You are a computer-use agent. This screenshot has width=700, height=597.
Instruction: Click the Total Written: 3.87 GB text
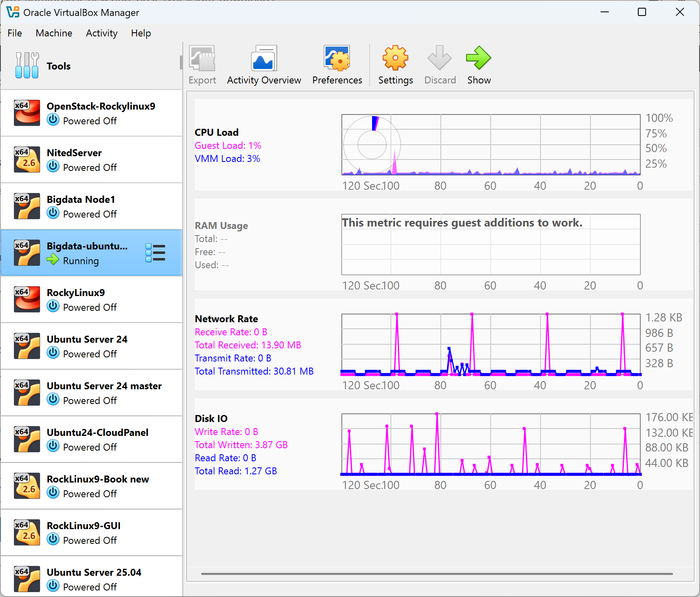pyautogui.click(x=241, y=445)
